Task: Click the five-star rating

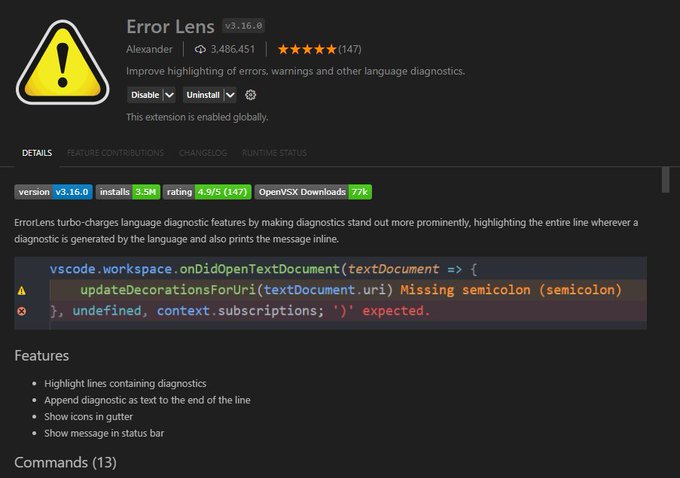Action: 307,49
